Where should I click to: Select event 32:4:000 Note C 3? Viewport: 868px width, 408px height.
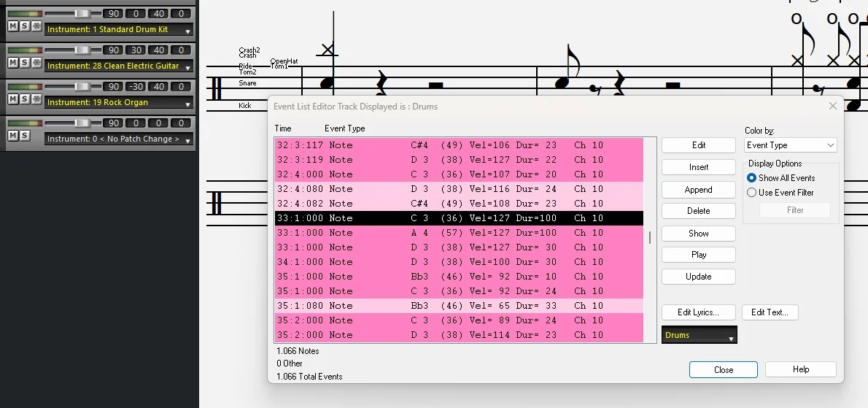click(x=459, y=174)
